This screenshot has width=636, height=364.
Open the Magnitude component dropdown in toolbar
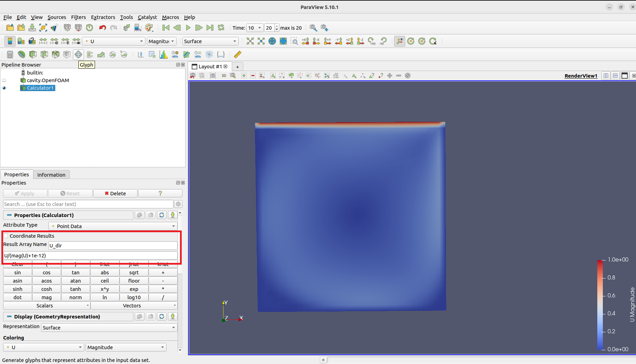162,41
